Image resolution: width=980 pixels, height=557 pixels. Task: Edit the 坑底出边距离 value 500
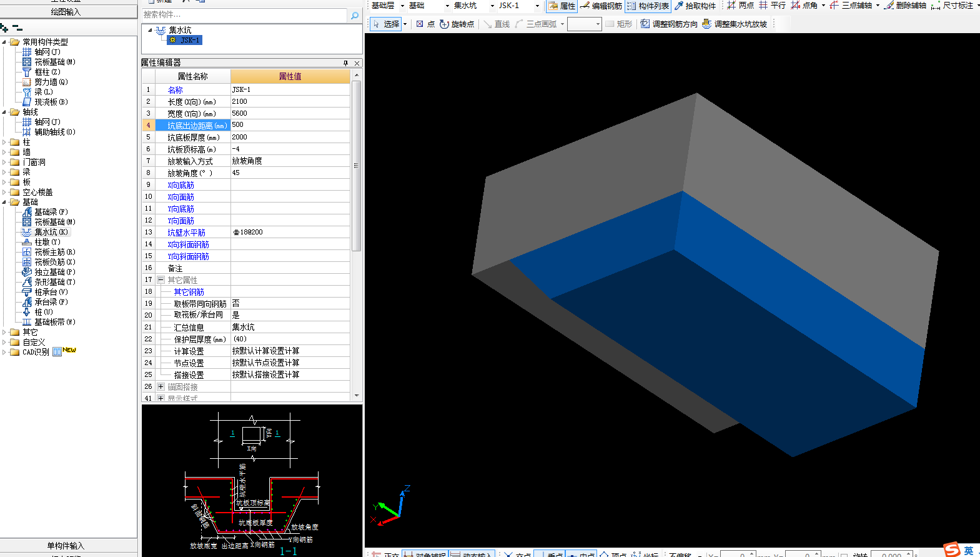point(290,125)
